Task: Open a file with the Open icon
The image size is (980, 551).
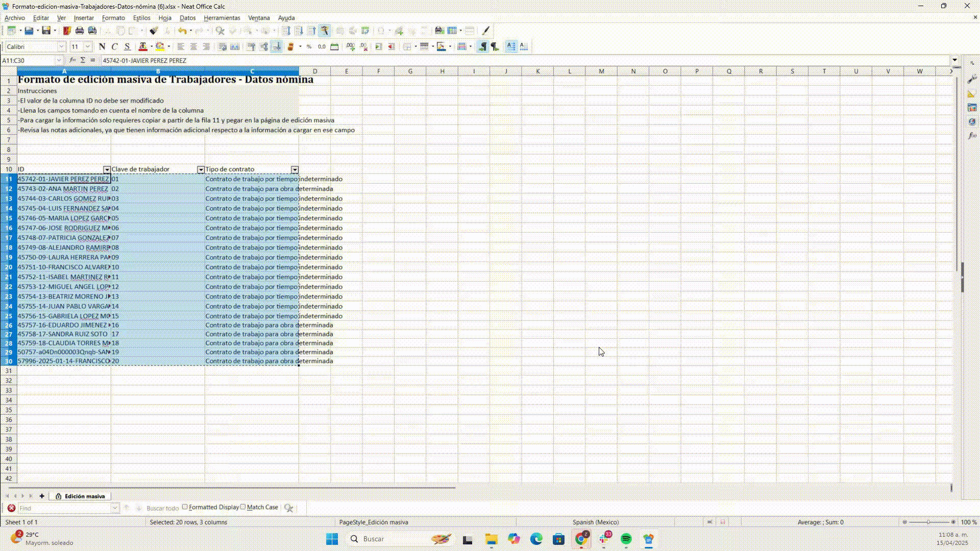Action: 29,31
